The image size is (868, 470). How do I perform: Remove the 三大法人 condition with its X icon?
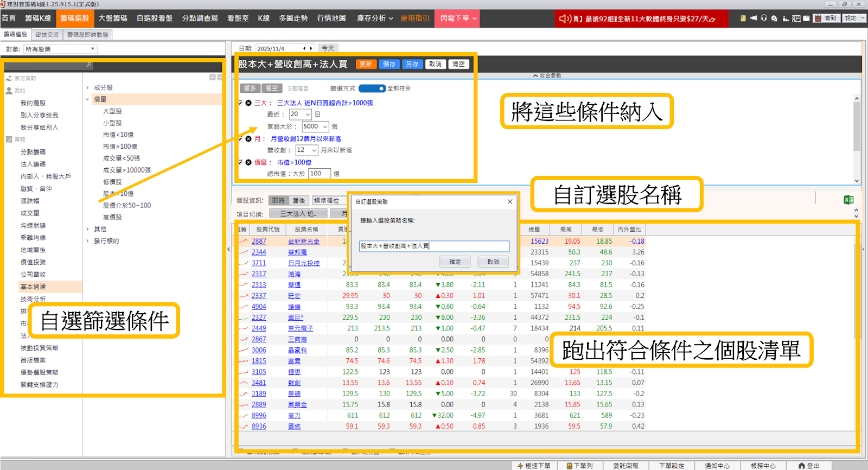pyautogui.click(x=248, y=103)
